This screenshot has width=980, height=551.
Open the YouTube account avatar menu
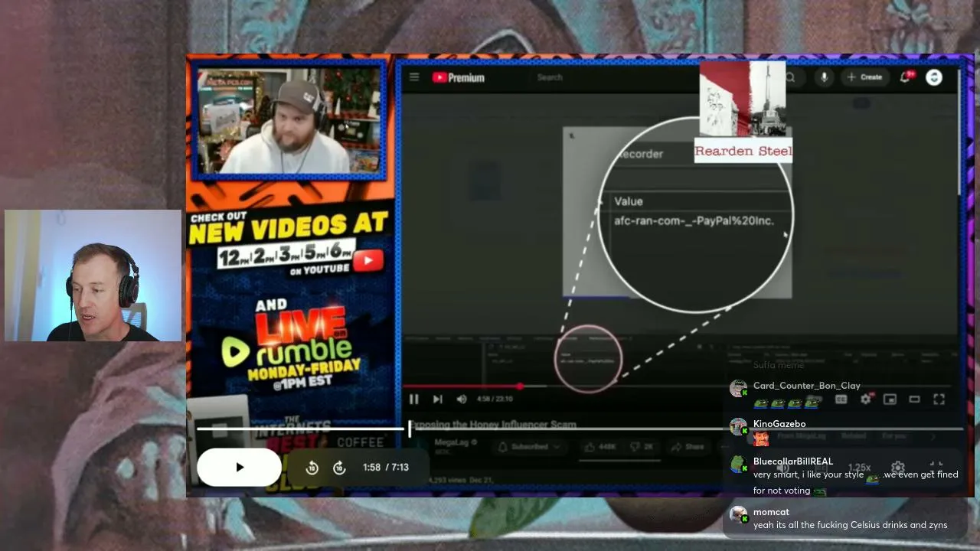pyautogui.click(x=934, y=77)
